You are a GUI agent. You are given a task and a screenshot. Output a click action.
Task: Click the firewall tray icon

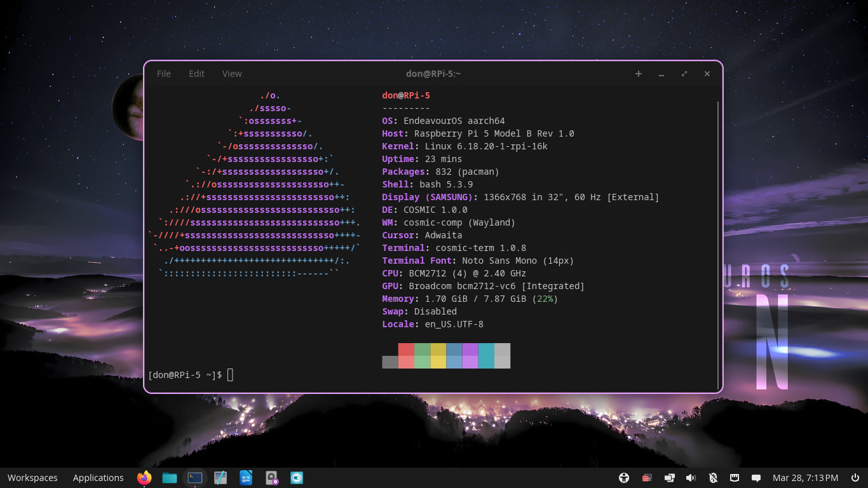click(647, 478)
